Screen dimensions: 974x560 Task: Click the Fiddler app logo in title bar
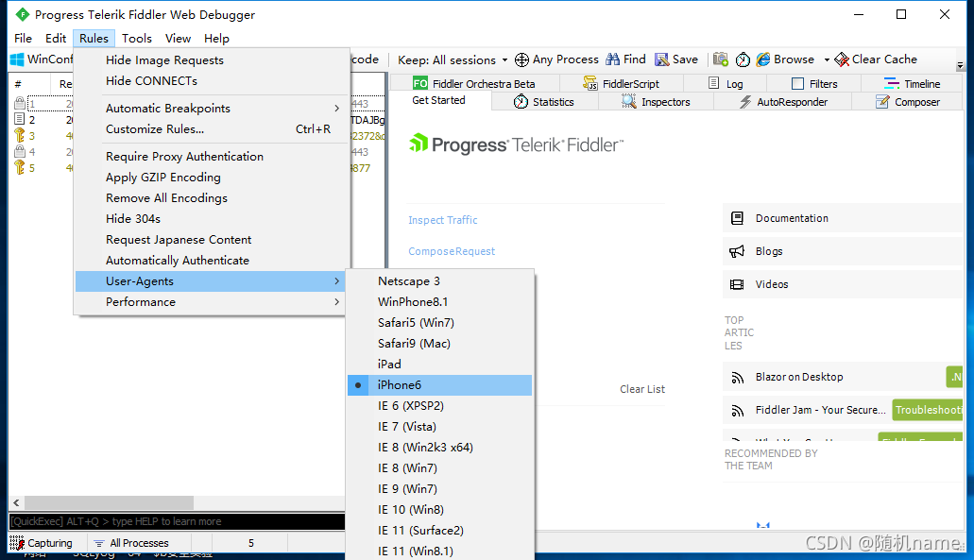coord(23,14)
